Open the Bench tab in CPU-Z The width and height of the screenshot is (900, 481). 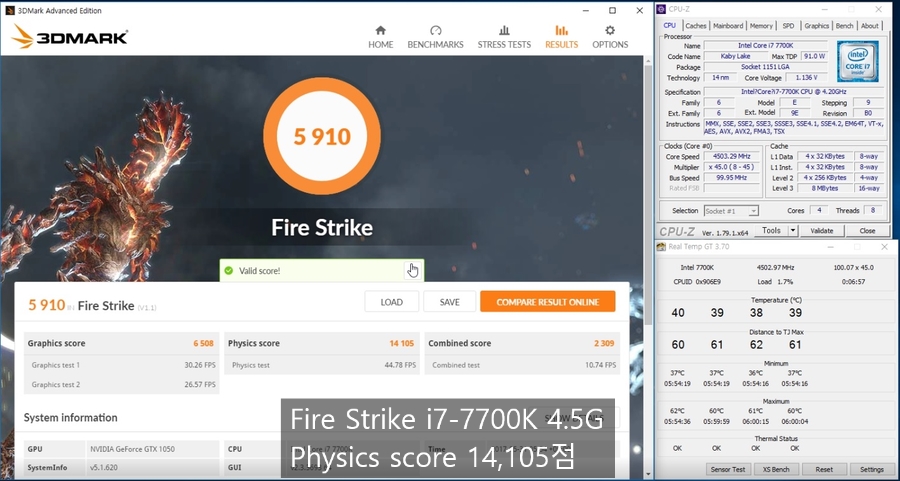coord(844,26)
